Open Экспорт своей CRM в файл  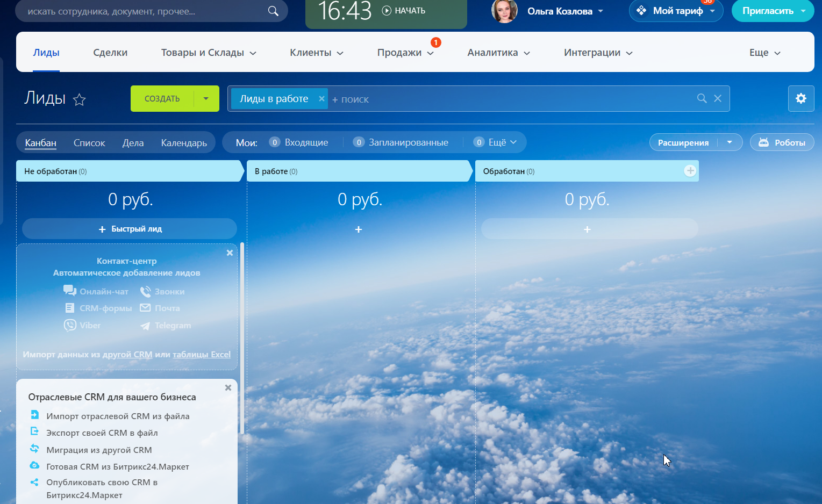point(102,433)
